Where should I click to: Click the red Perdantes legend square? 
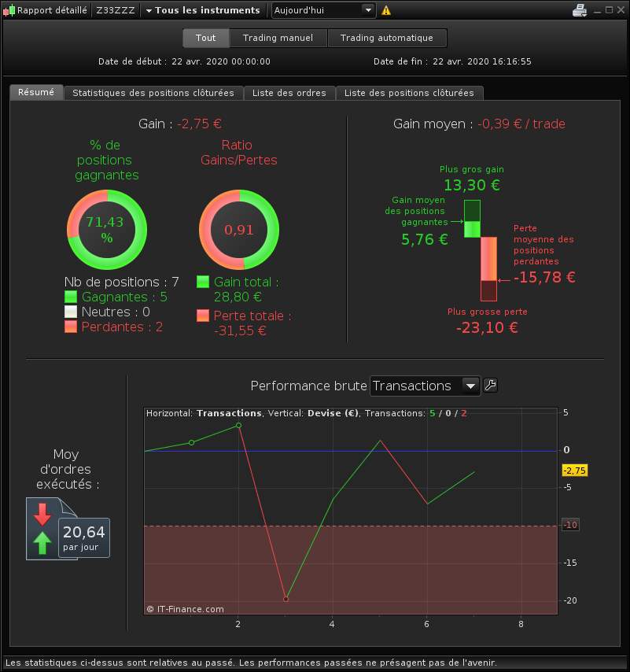(71, 327)
